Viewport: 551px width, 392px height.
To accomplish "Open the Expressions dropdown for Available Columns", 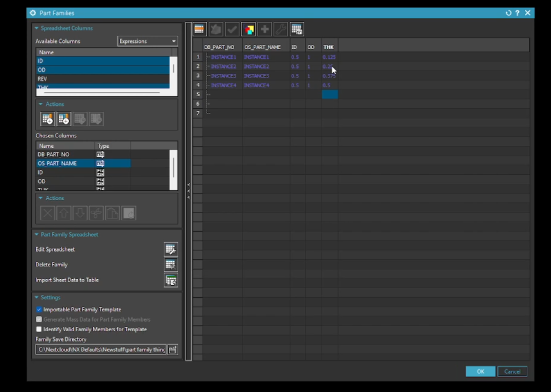I will (x=147, y=41).
